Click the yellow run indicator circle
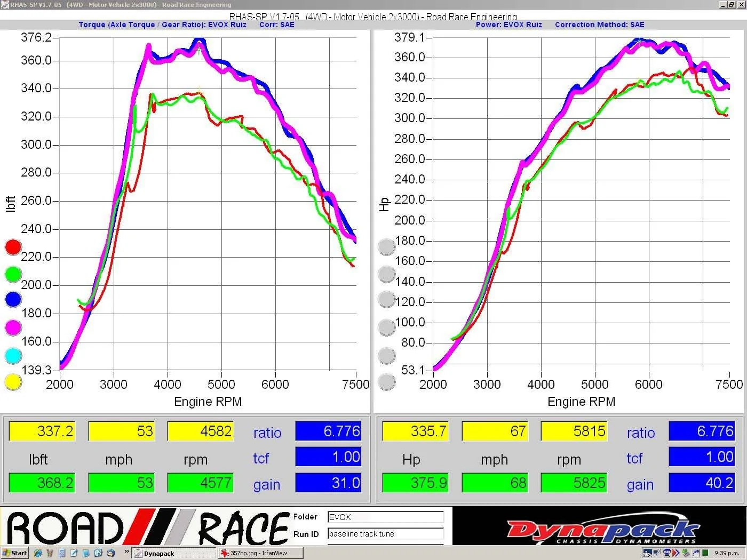The height and width of the screenshot is (560, 747). pyautogui.click(x=13, y=382)
